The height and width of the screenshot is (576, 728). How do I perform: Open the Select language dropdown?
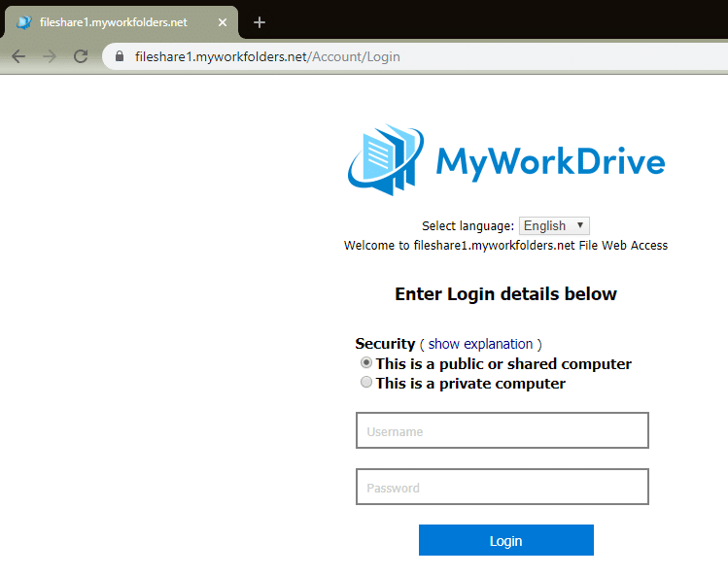553,225
